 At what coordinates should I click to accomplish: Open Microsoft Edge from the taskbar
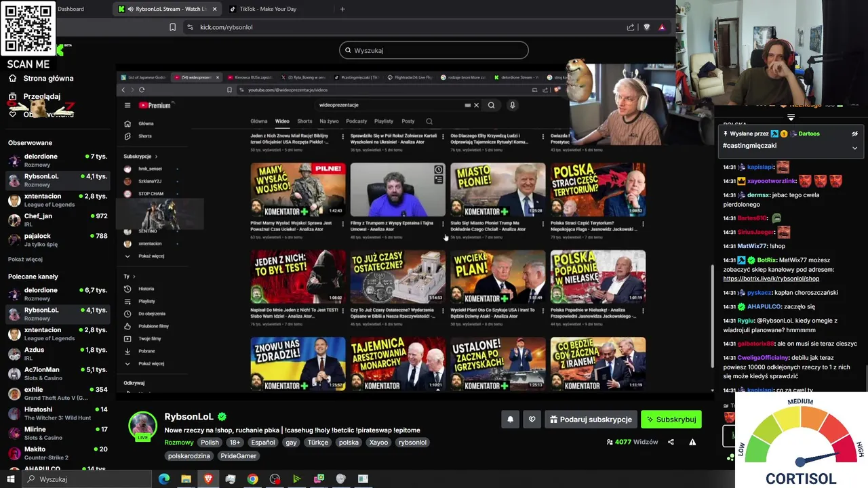164,479
